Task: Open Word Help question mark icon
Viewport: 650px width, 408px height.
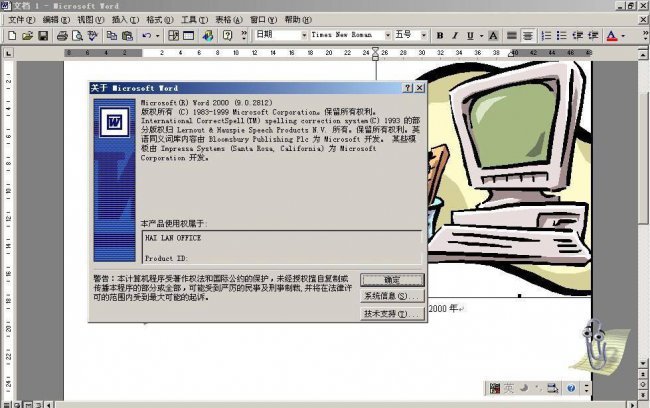Action: [227, 36]
